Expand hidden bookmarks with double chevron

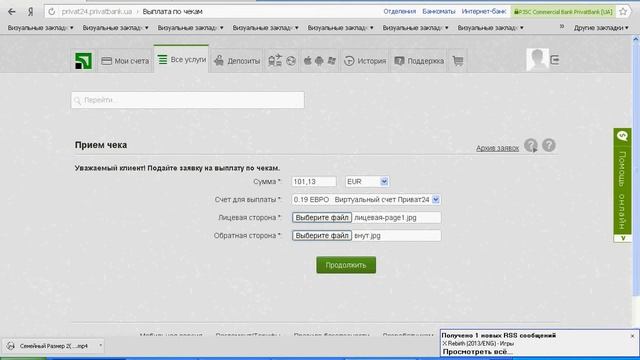click(562, 27)
